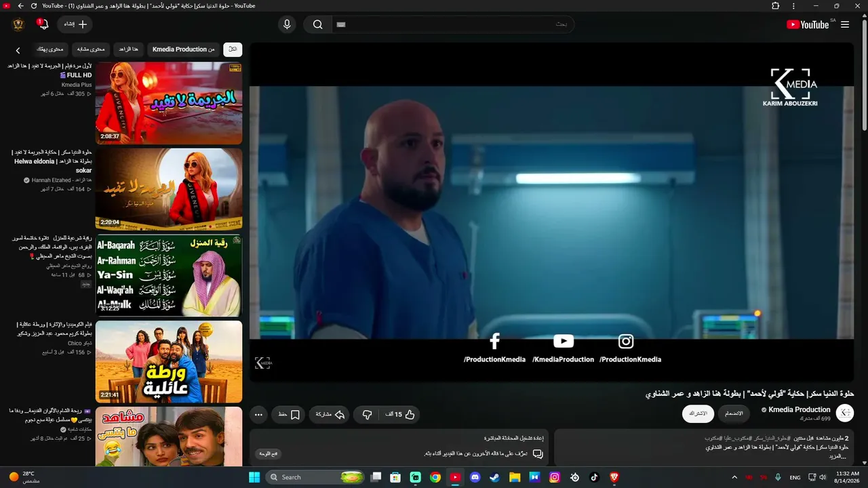This screenshot has width=868, height=488.
Task: Click the YouTube icon in the video overlay
Action: (x=563, y=342)
